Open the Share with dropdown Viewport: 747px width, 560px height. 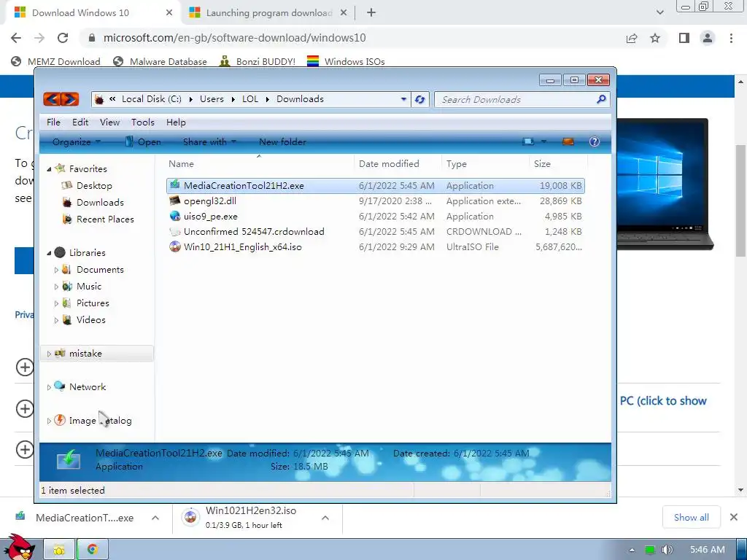209,142
